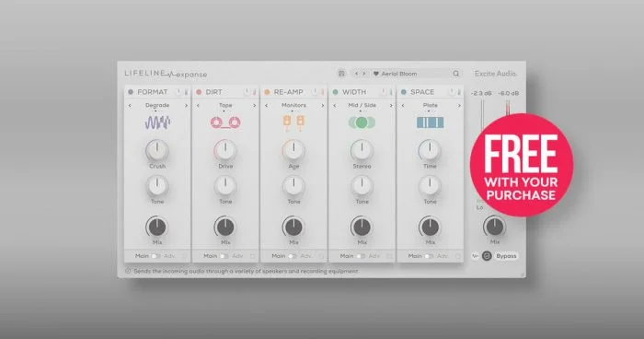Click the -6.0 dB output level readout
The image size is (644, 339).
coord(509,93)
